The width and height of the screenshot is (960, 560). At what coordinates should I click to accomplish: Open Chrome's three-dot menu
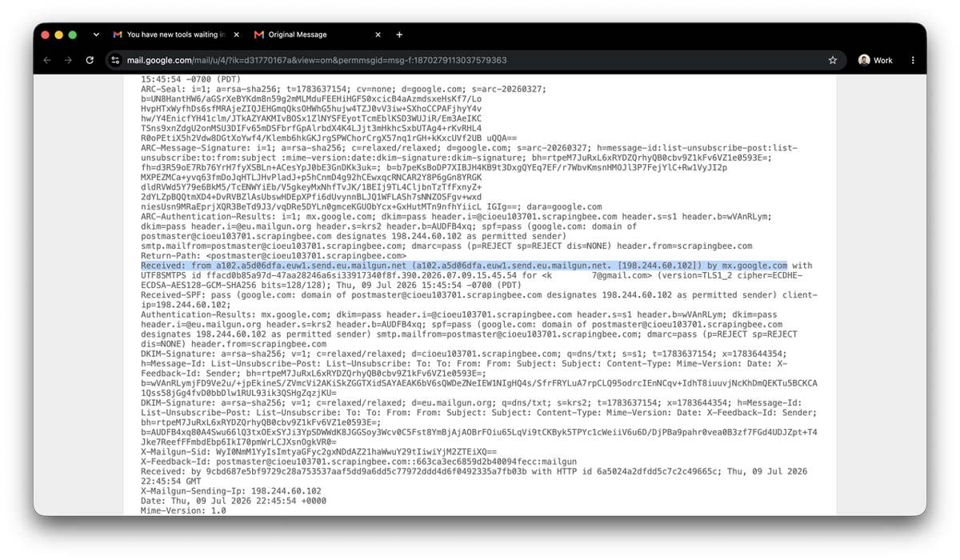click(913, 60)
